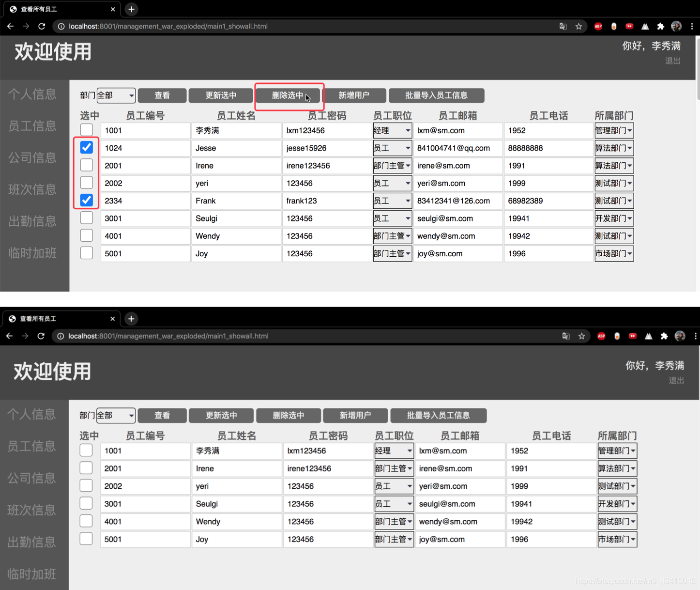Uncheck the Frank row checkbox

[x=87, y=200]
